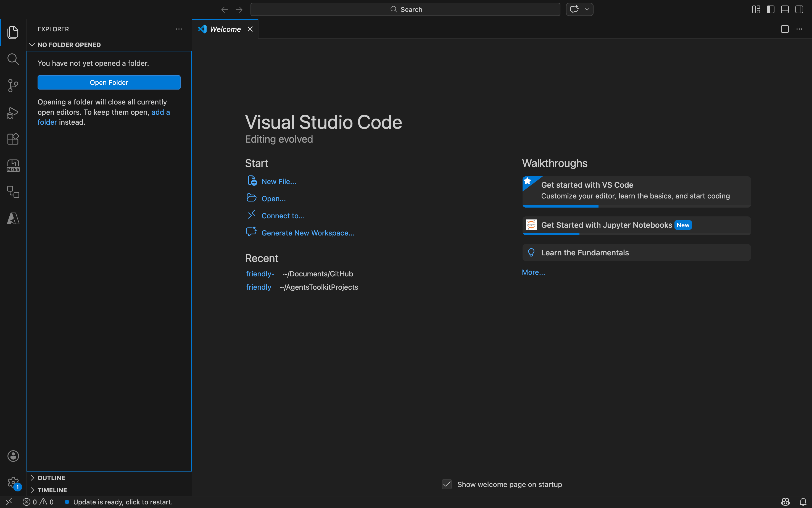
Task: Open the Azure view icon
Action: (13, 218)
